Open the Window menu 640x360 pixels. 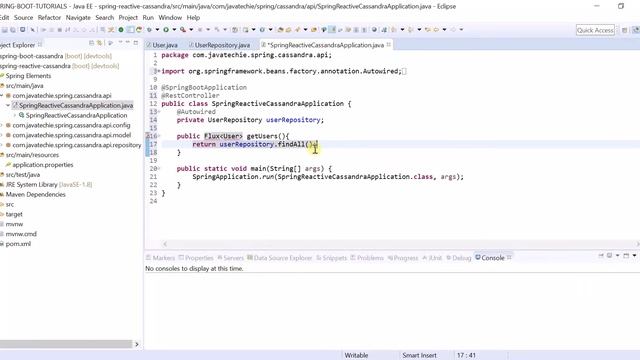170,18
